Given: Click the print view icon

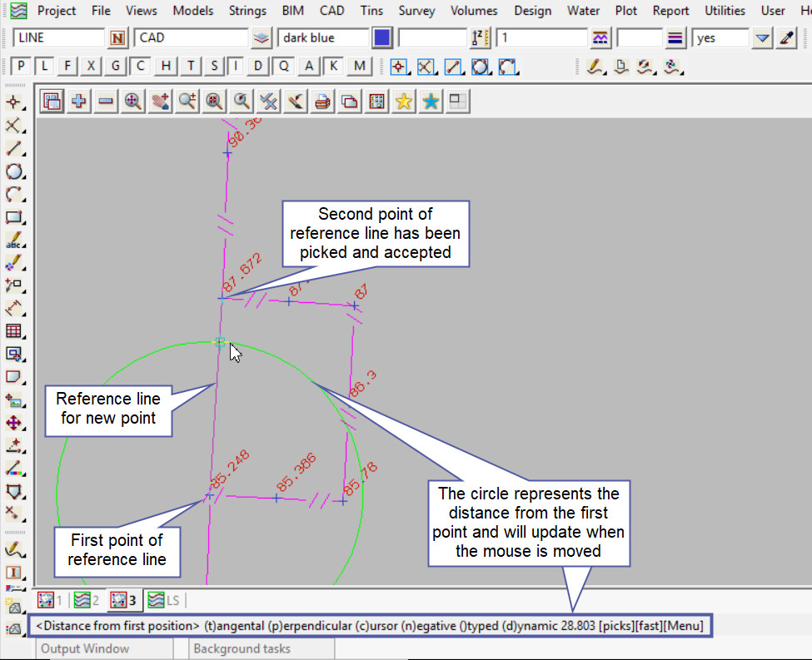Looking at the screenshot, I should (323, 102).
